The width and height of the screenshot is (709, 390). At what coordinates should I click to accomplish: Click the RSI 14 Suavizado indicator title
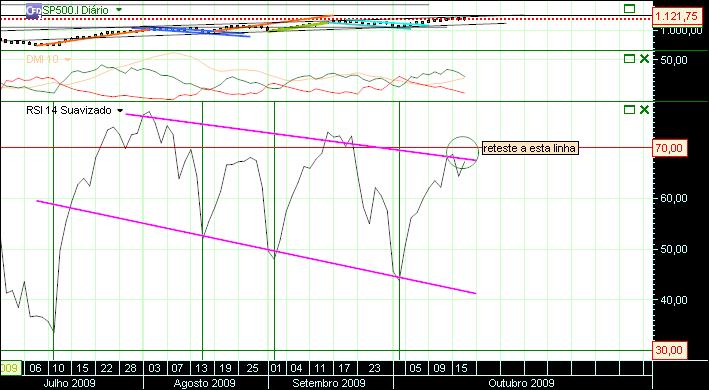pyautogui.click(x=69, y=110)
